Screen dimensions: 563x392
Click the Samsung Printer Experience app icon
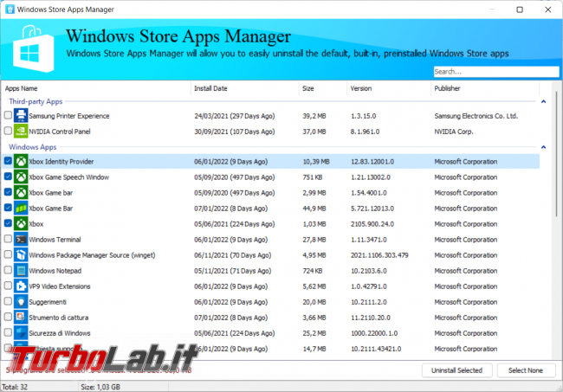21,115
